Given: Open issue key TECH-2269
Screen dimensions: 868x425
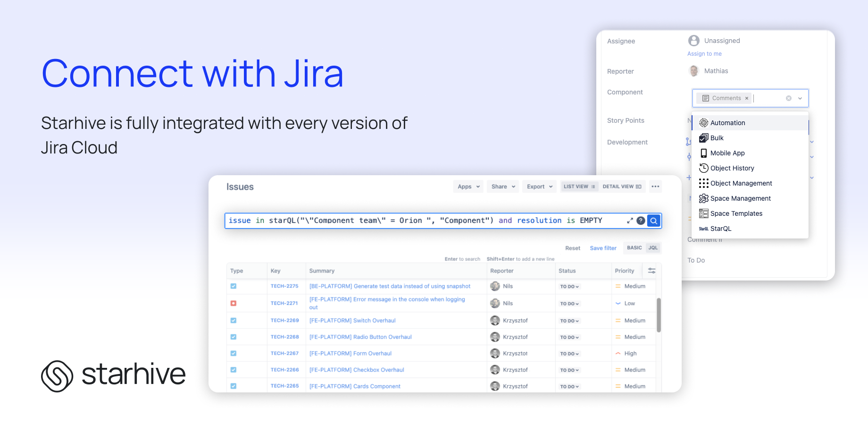Looking at the screenshot, I should click(285, 320).
